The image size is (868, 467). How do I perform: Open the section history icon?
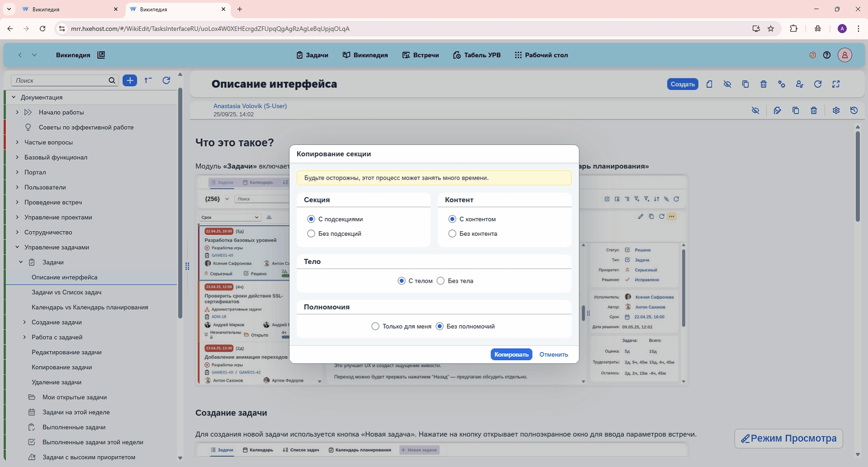[x=854, y=110]
